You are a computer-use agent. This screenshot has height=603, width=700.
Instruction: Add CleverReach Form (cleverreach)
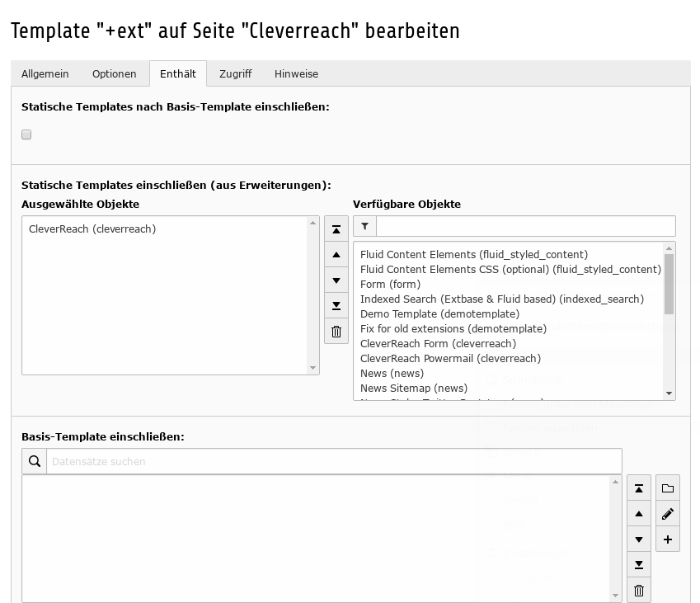[438, 343]
